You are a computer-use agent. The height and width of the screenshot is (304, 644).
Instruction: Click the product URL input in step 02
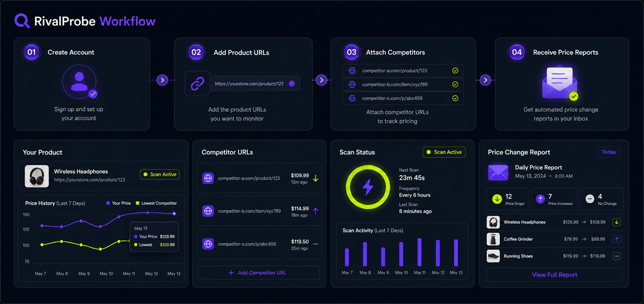coord(255,84)
